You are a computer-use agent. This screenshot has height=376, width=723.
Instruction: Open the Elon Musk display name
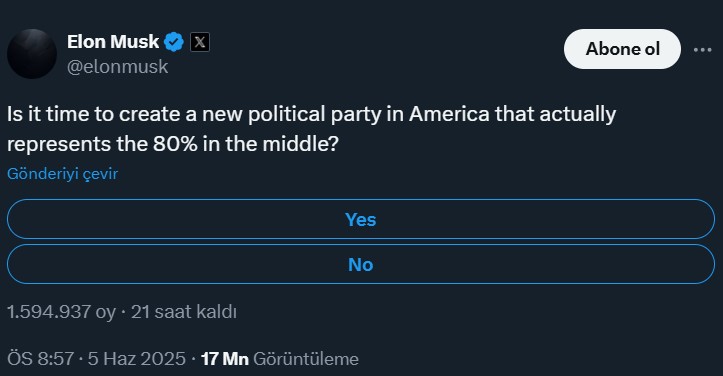click(113, 42)
